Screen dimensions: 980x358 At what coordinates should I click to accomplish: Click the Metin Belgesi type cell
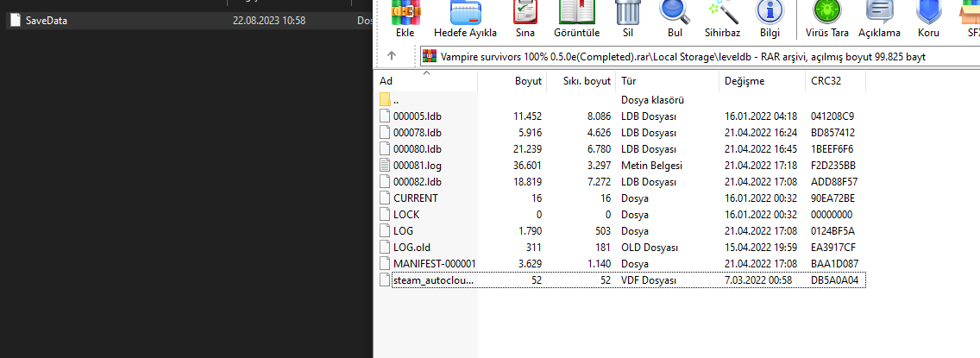[651, 166]
